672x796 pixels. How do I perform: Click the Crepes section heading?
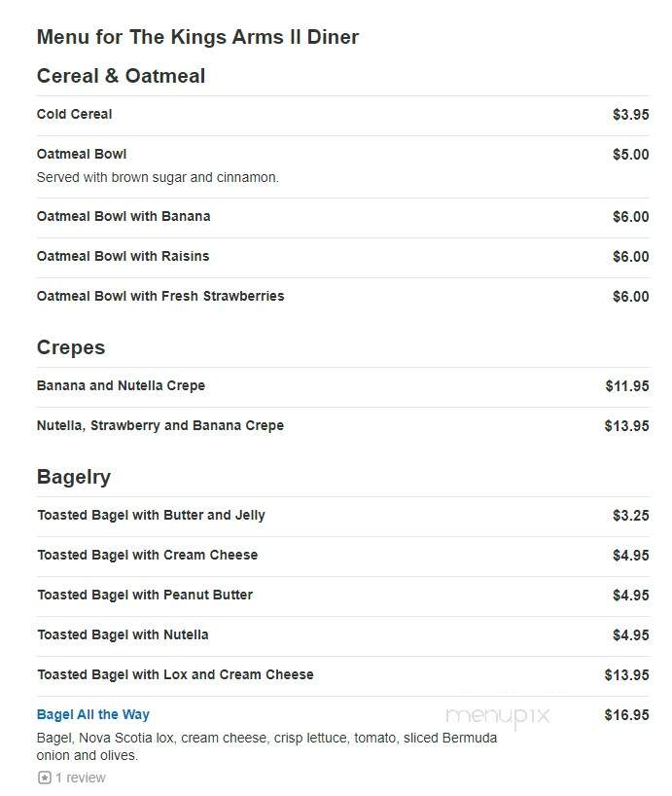pos(71,347)
